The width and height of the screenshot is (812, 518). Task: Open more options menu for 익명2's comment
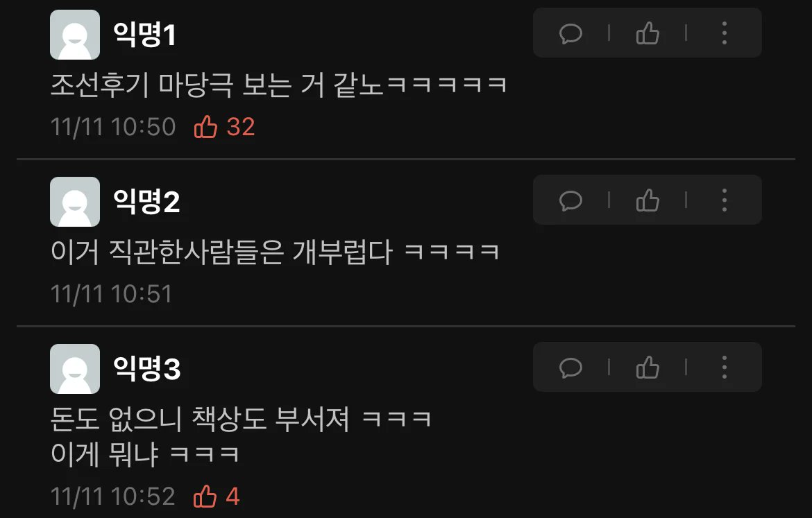tap(724, 200)
